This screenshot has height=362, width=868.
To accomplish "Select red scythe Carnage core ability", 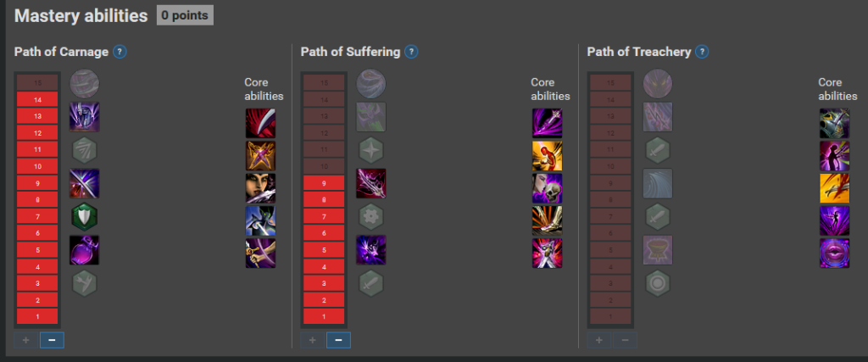I will [x=260, y=123].
